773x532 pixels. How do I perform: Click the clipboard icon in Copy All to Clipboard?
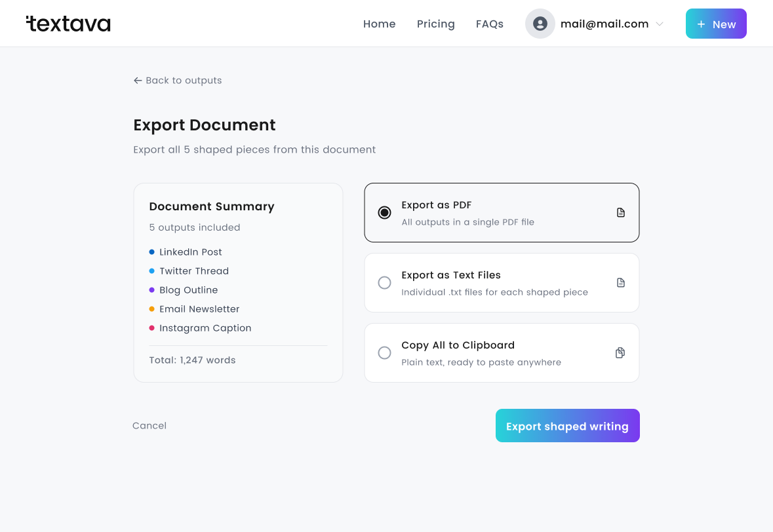click(620, 352)
